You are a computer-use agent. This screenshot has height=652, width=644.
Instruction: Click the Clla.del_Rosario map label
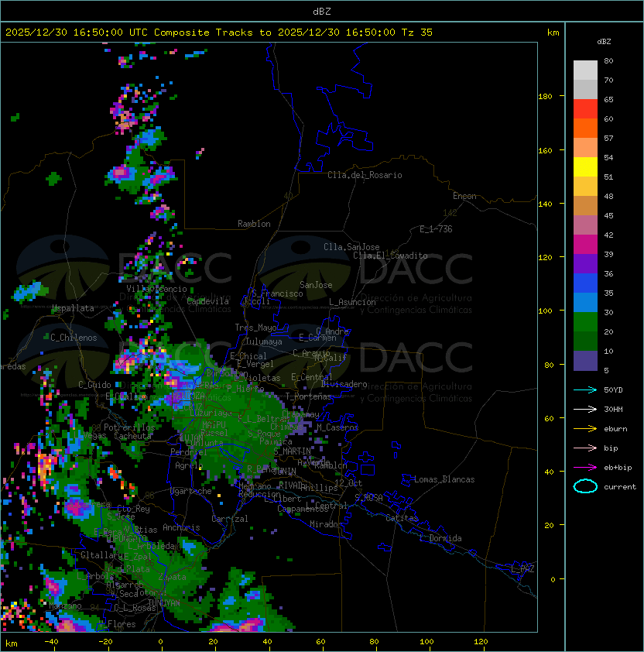[x=365, y=175]
